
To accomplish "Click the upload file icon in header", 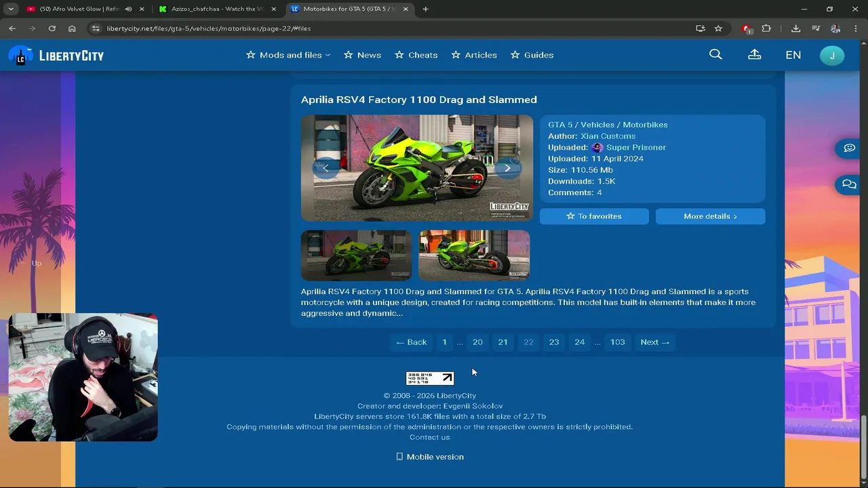I will 754,55.
